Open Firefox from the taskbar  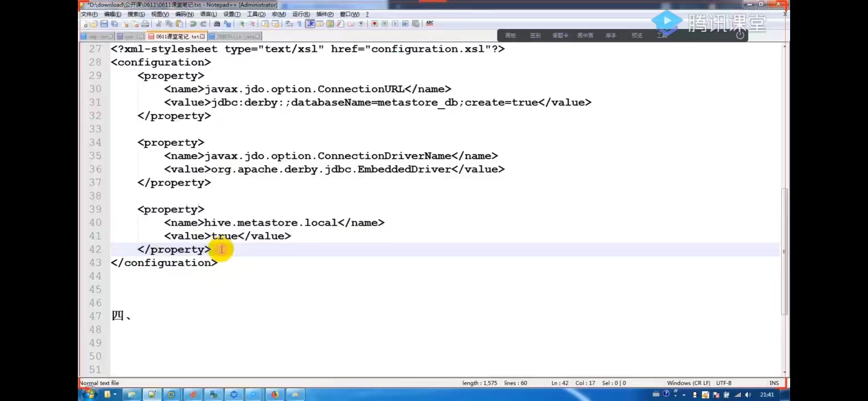[274, 394]
